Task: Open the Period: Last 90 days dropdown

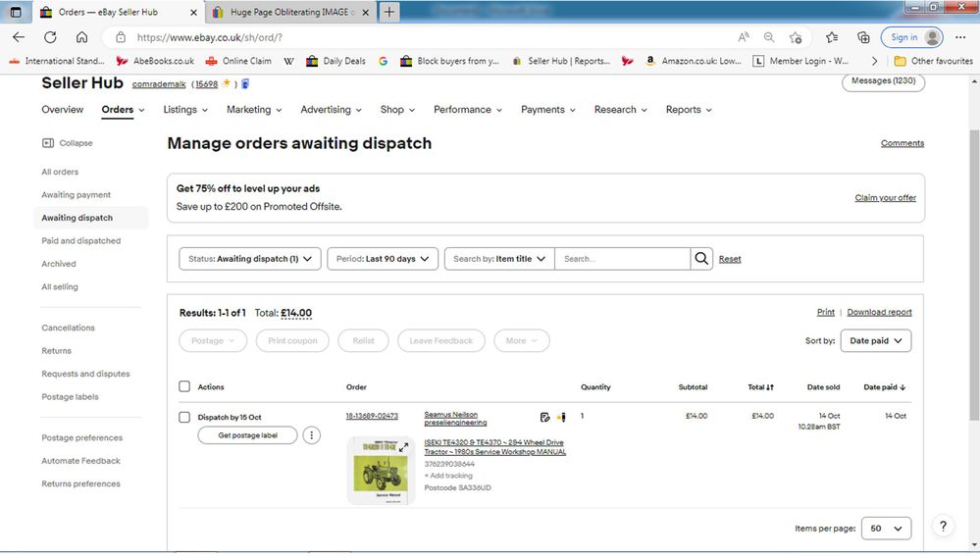Action: (383, 259)
